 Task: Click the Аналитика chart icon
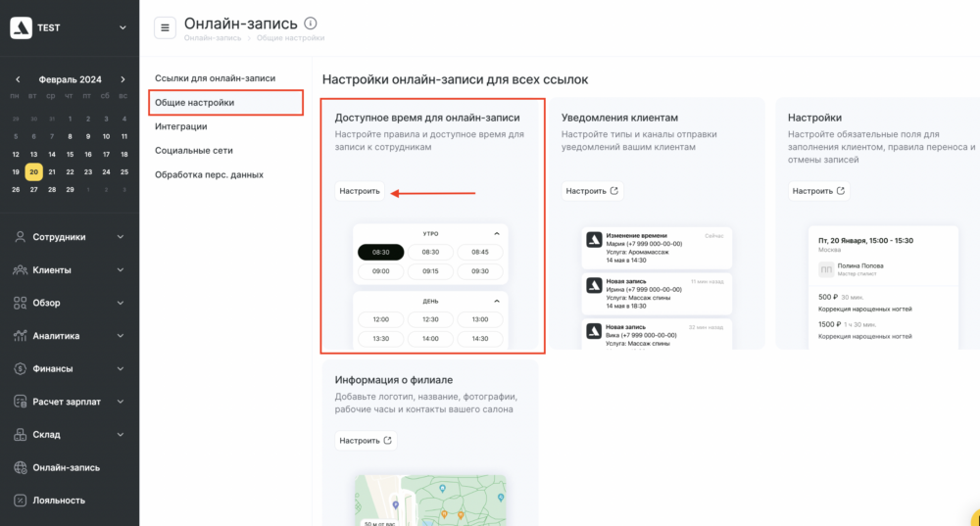[x=20, y=335]
